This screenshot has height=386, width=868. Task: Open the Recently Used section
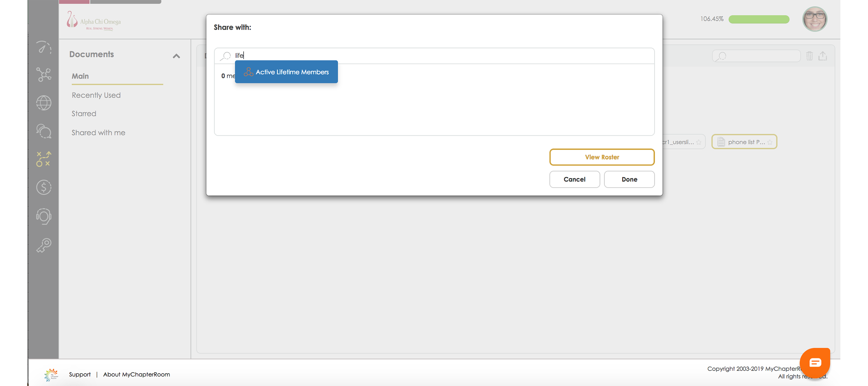point(96,95)
